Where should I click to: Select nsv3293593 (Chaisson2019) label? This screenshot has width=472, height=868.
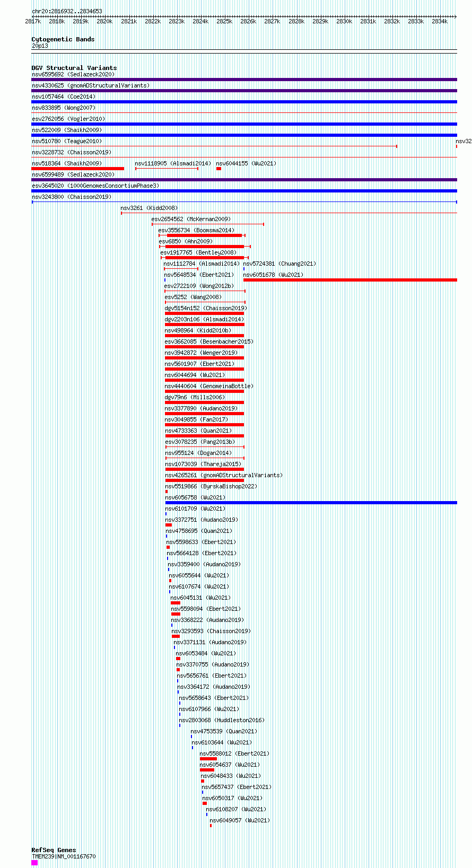pyautogui.click(x=212, y=631)
